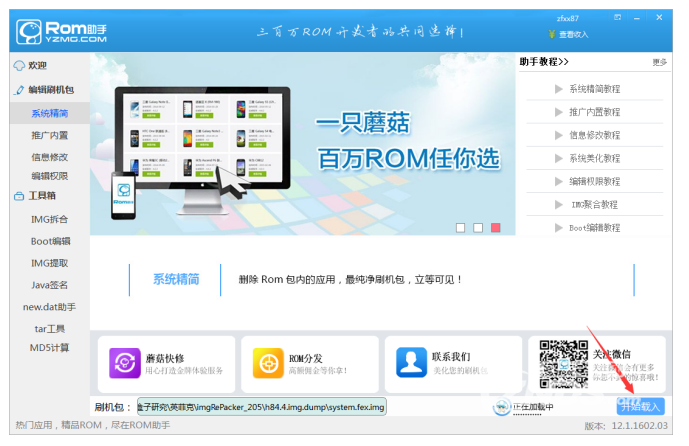689x446 pixels.
Task: Open the 系统精简教程 tutorial
Action: 595,89
